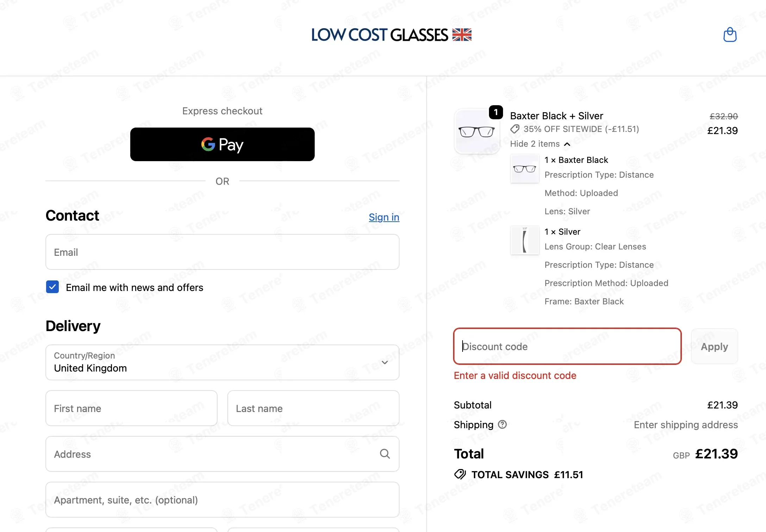
Task: Collapse the 'Hide 2 items' list
Action: coord(540,144)
